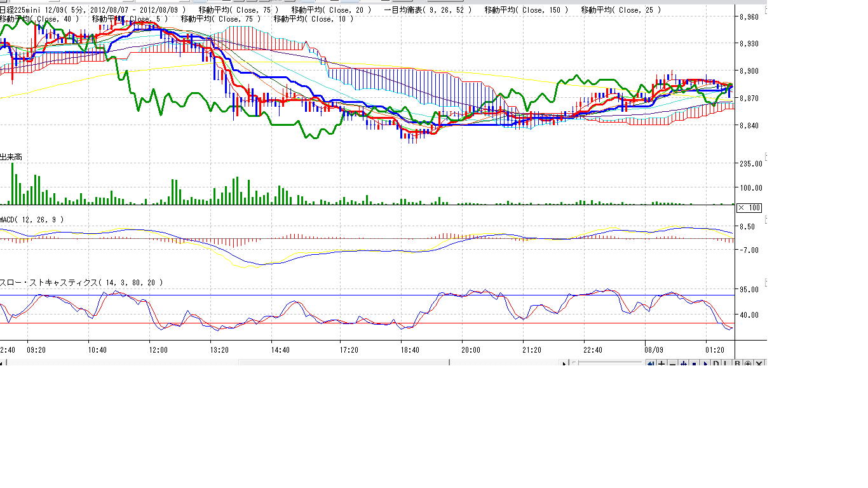Image resolution: width=868 pixels, height=488 pixels.
Task: Select the MACD( 12, 26, 9 ) label
Action: click(x=32, y=219)
